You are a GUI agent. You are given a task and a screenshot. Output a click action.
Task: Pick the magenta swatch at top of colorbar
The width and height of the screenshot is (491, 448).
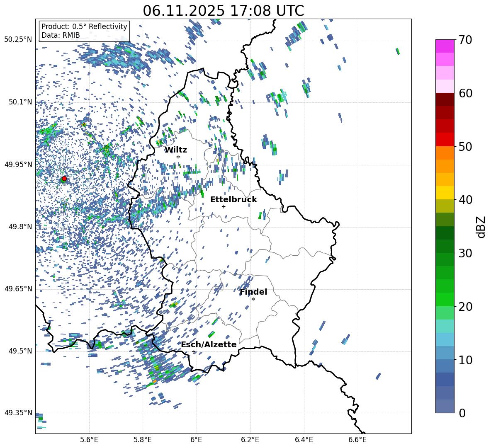(445, 46)
